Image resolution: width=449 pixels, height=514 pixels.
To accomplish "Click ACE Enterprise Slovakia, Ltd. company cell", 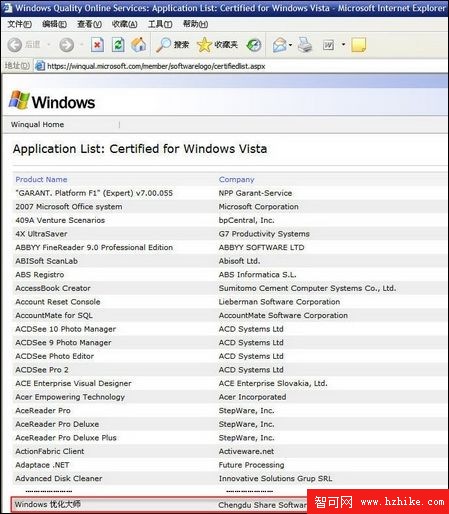I will [x=273, y=383].
